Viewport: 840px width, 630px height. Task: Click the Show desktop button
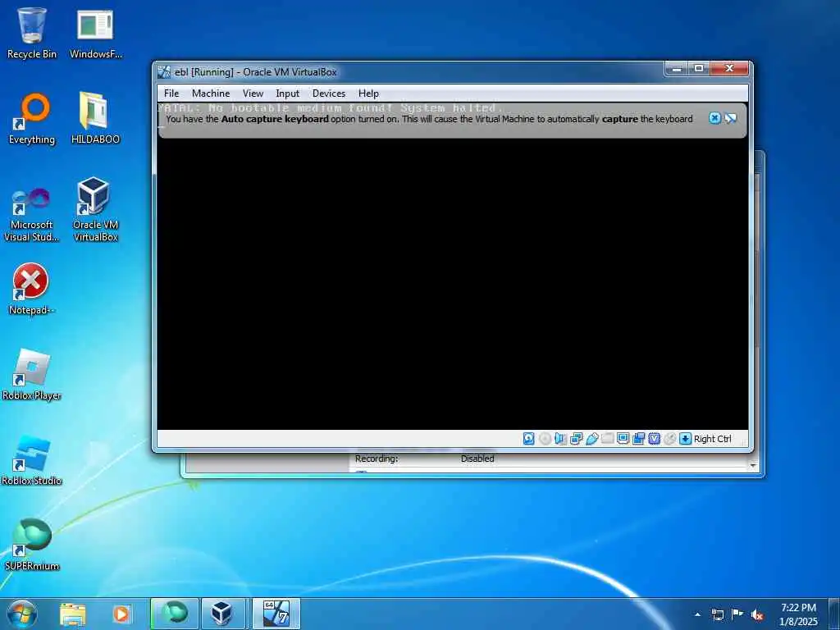click(x=834, y=614)
